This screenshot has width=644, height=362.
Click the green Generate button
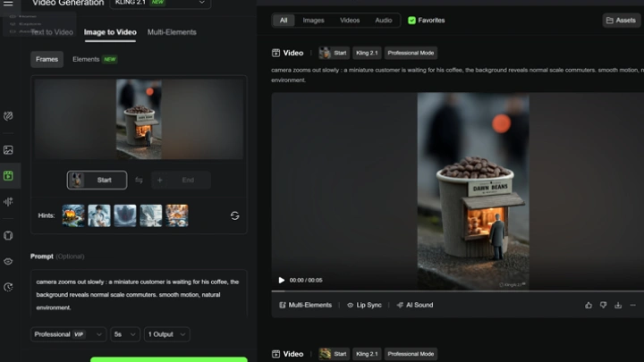[169, 359]
